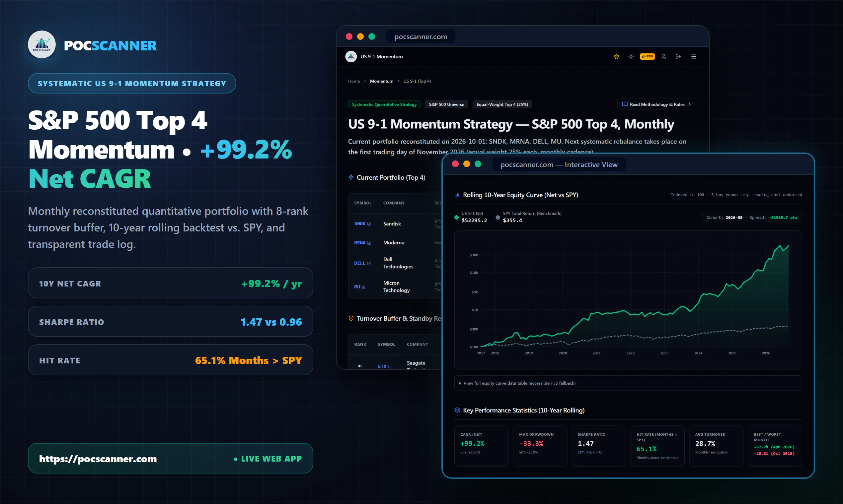Go to Home in the breadcrumb
The width and height of the screenshot is (843, 504).
point(354,81)
